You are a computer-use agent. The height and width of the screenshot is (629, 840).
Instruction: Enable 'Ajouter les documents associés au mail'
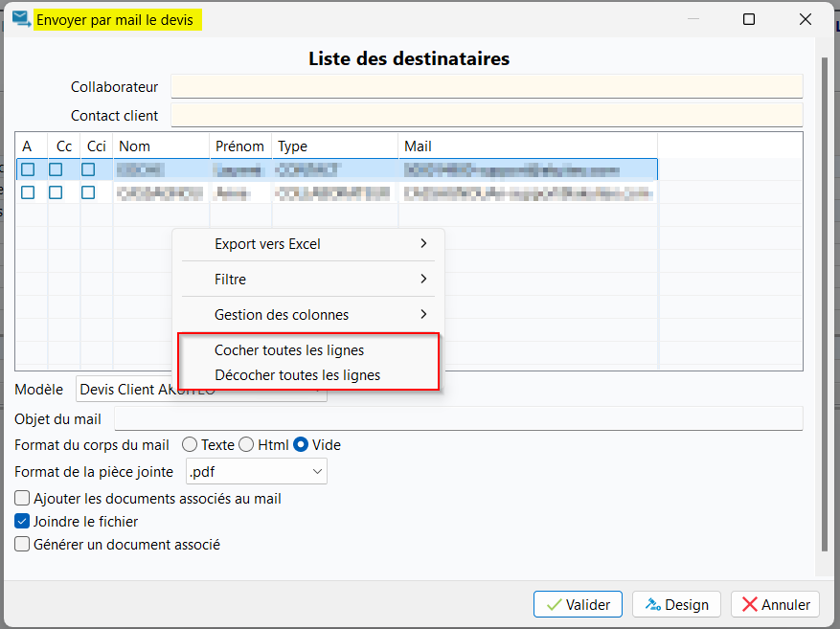point(22,499)
